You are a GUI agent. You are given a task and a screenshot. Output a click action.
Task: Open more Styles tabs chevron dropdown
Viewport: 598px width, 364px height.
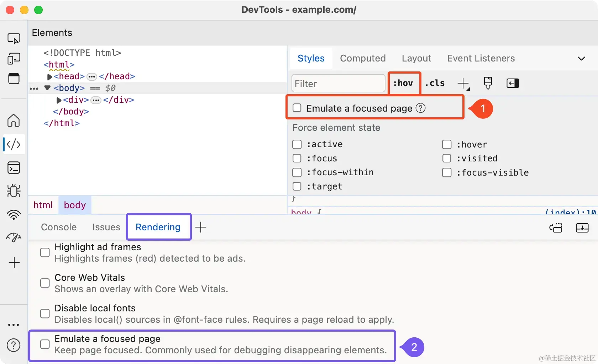(x=581, y=59)
